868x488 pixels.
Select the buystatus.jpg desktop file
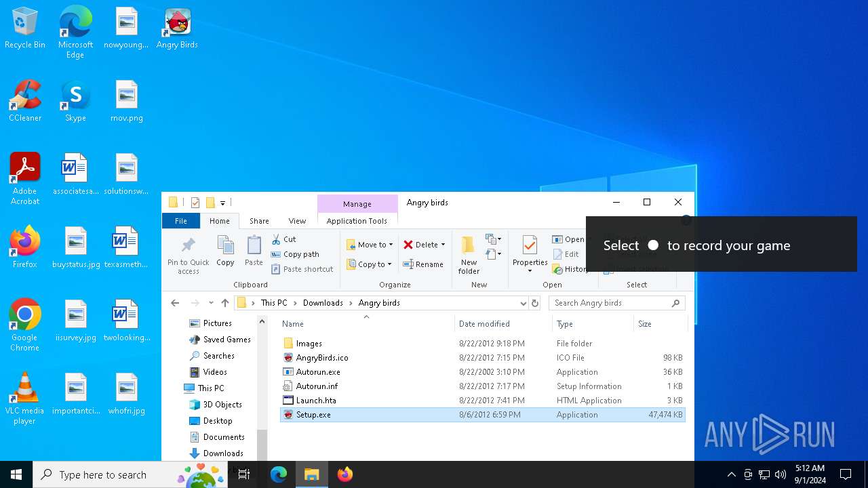click(76, 248)
